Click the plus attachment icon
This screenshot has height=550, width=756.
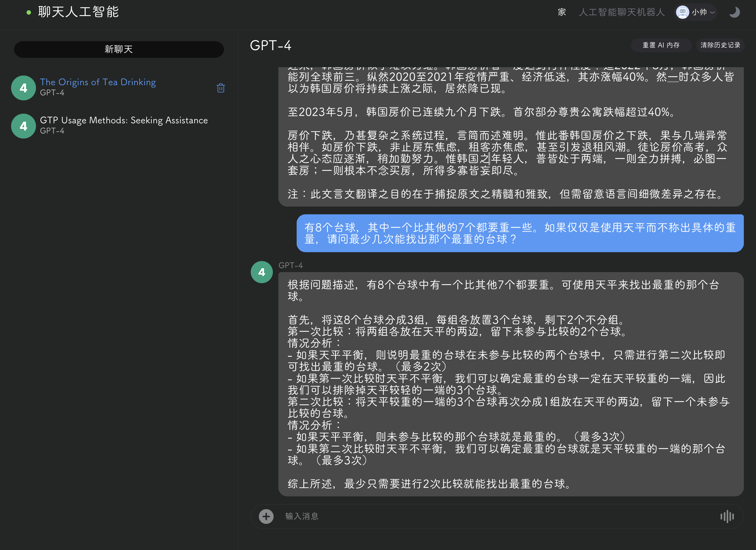(x=266, y=516)
